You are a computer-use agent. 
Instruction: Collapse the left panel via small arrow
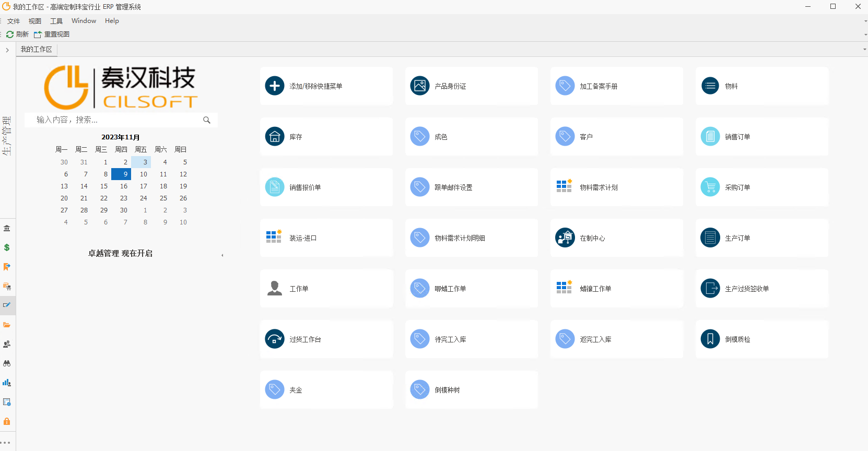pos(222,255)
